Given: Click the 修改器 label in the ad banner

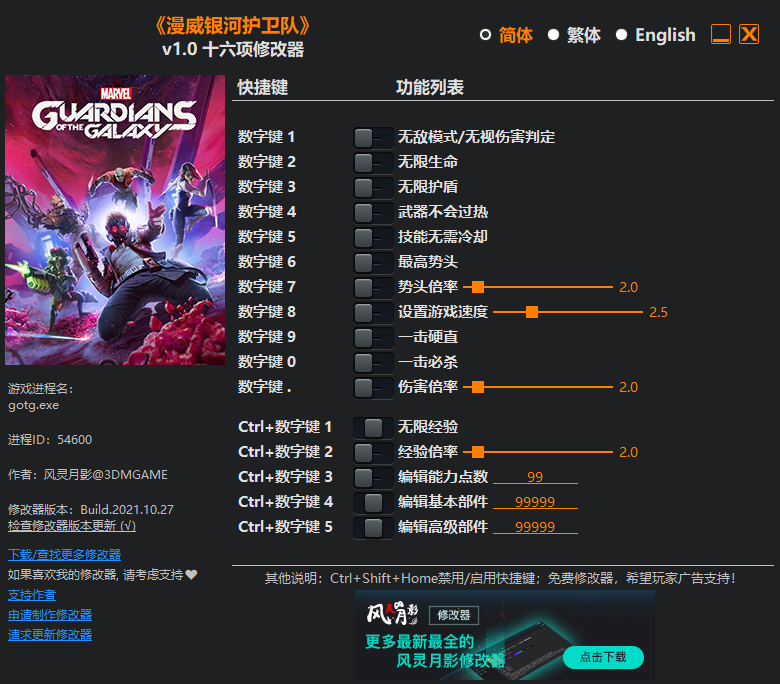Looking at the screenshot, I should pos(454,615).
